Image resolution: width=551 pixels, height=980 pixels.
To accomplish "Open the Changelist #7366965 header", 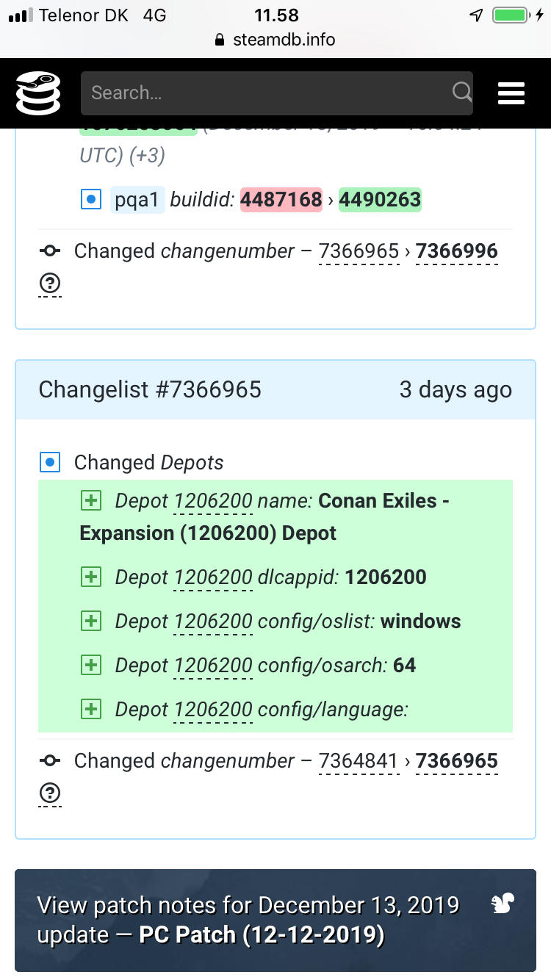I will (x=150, y=389).
